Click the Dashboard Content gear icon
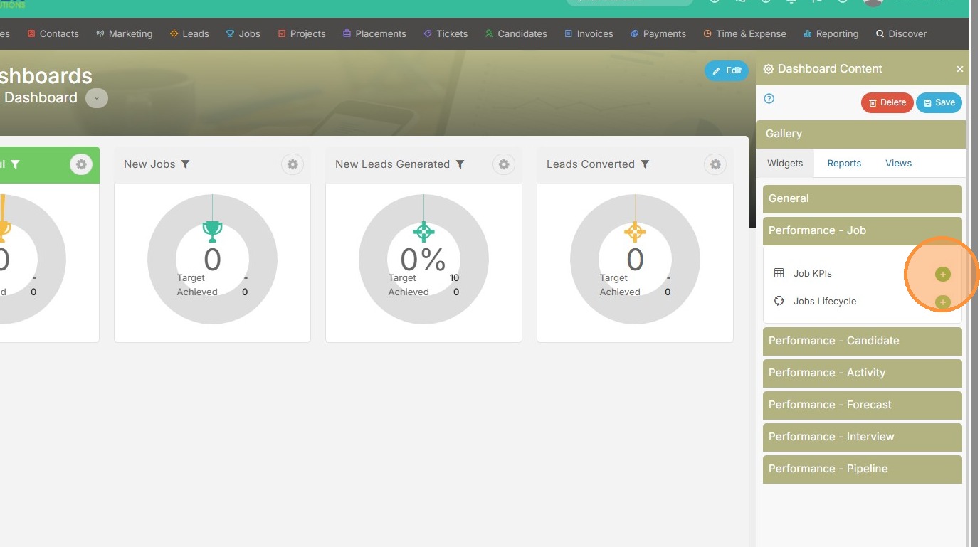980x547 pixels. click(x=769, y=69)
